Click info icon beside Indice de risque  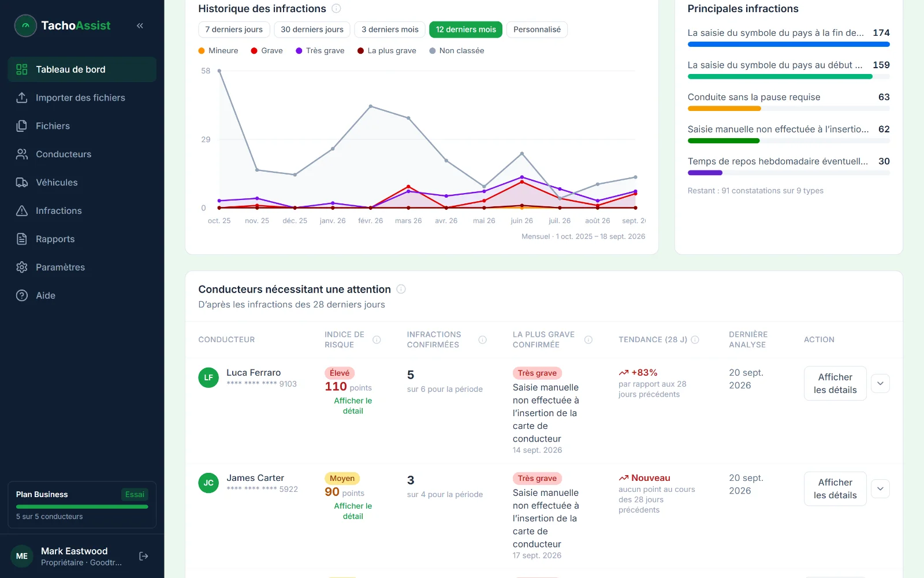coord(377,340)
